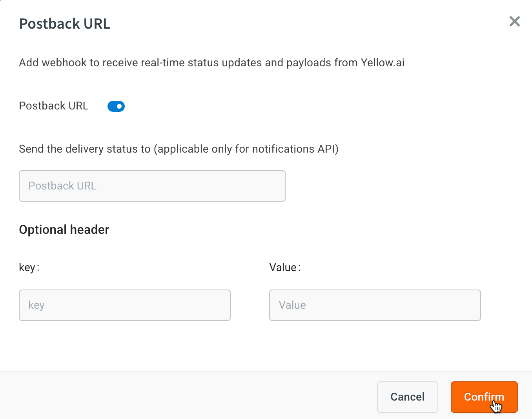The width and height of the screenshot is (532, 419).
Task: Click the Add webhook description text
Action: click(x=212, y=63)
